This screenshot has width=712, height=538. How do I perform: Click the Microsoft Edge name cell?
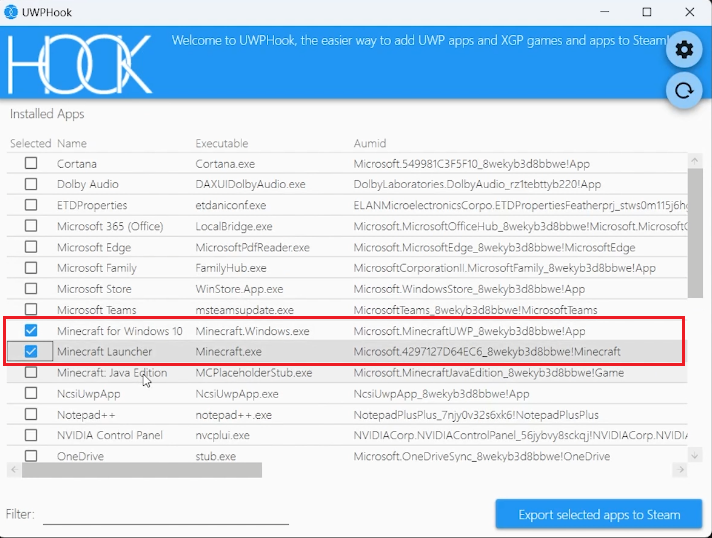point(94,247)
